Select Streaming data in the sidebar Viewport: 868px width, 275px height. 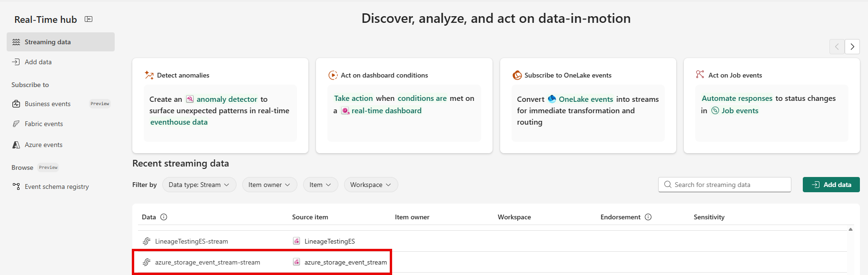(61, 42)
